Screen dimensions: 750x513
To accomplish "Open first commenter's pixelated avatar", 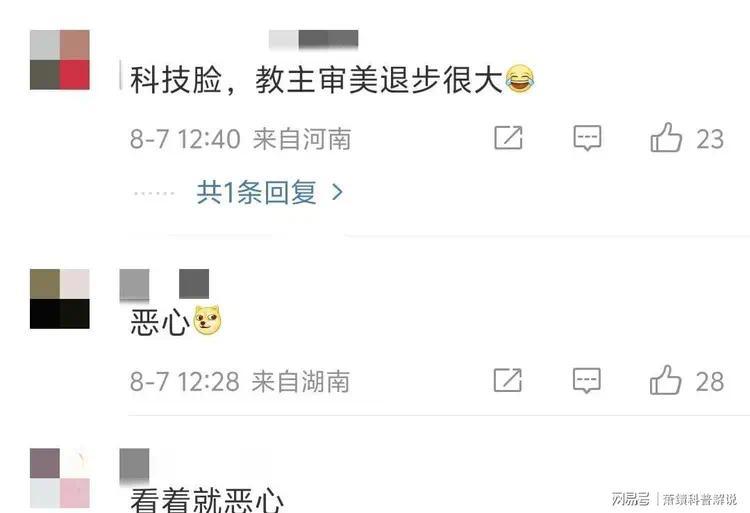I will (x=60, y=60).
